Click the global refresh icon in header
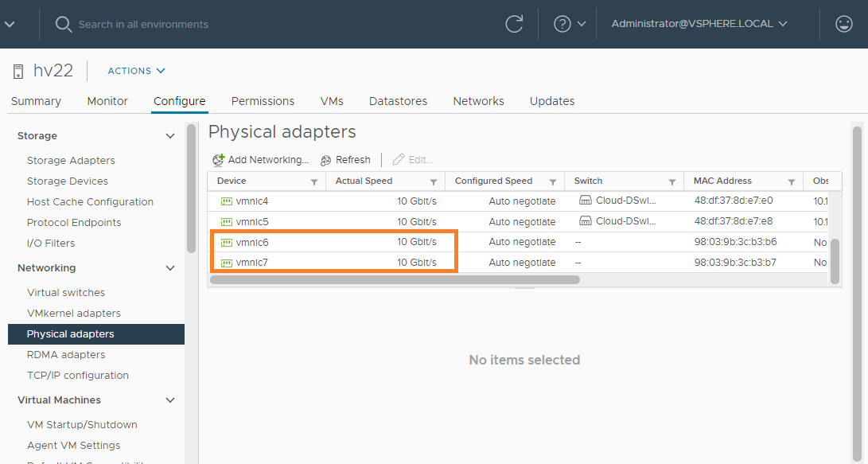This screenshot has width=868, height=464. [514, 24]
